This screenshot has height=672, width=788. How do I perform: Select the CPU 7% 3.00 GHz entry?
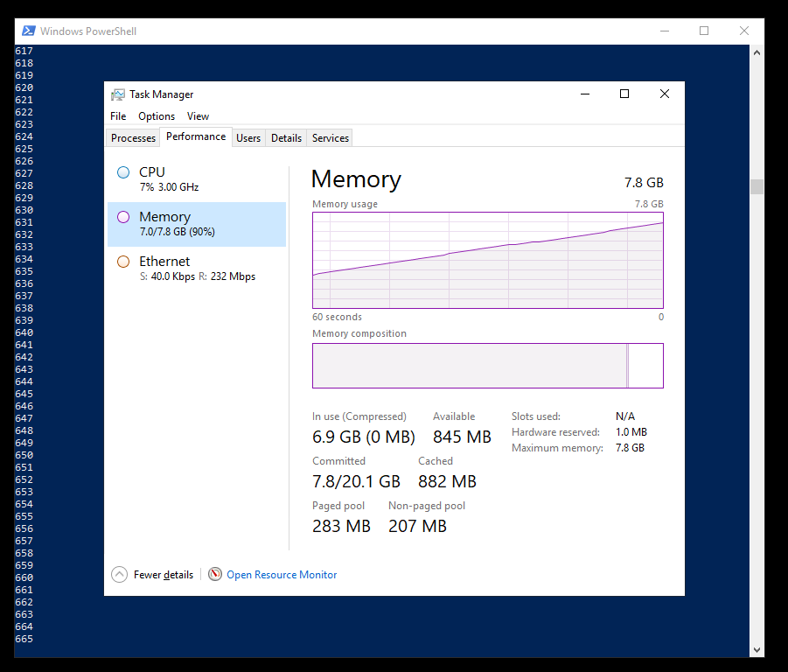tap(197, 179)
